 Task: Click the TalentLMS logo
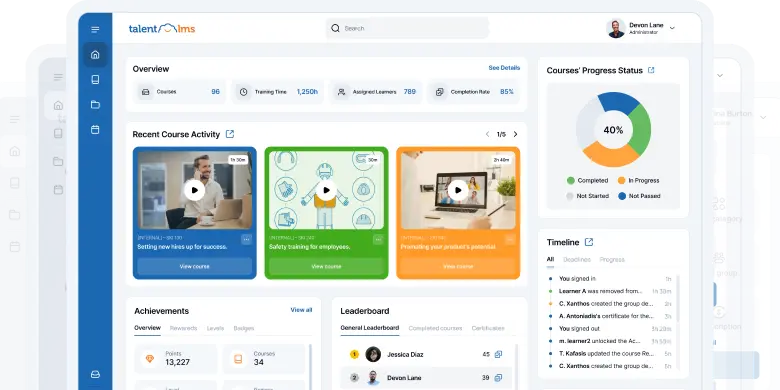click(162, 28)
